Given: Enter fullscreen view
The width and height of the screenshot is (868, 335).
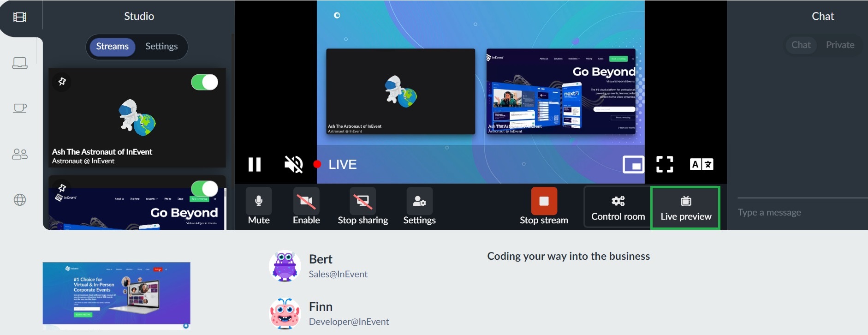Looking at the screenshot, I should [665, 164].
